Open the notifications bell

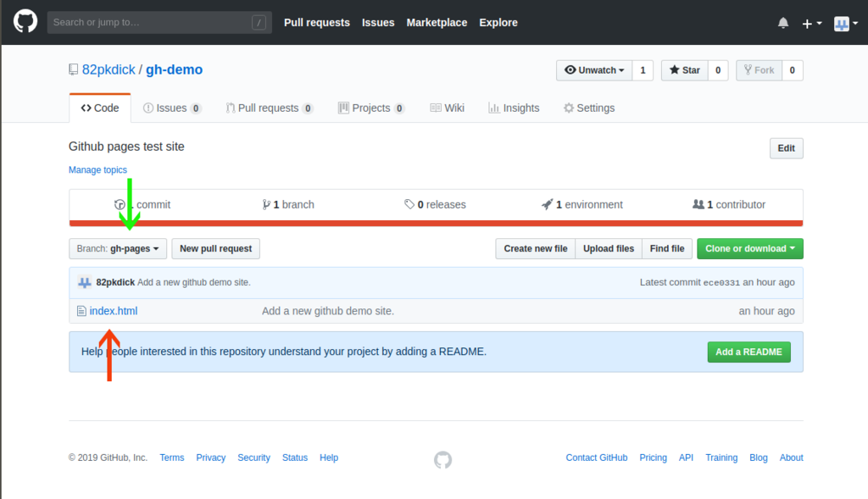pyautogui.click(x=782, y=23)
